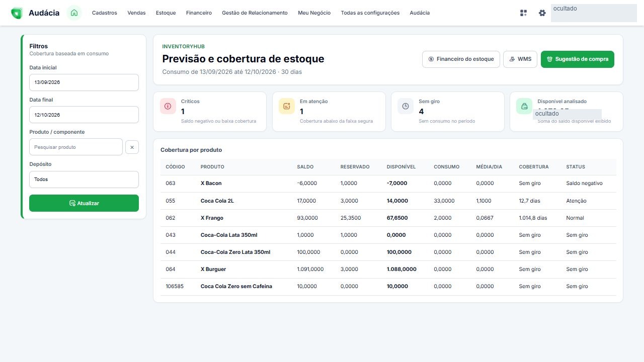Click the STATUS column header
Viewport: 644px width, 362px height.
point(576,167)
